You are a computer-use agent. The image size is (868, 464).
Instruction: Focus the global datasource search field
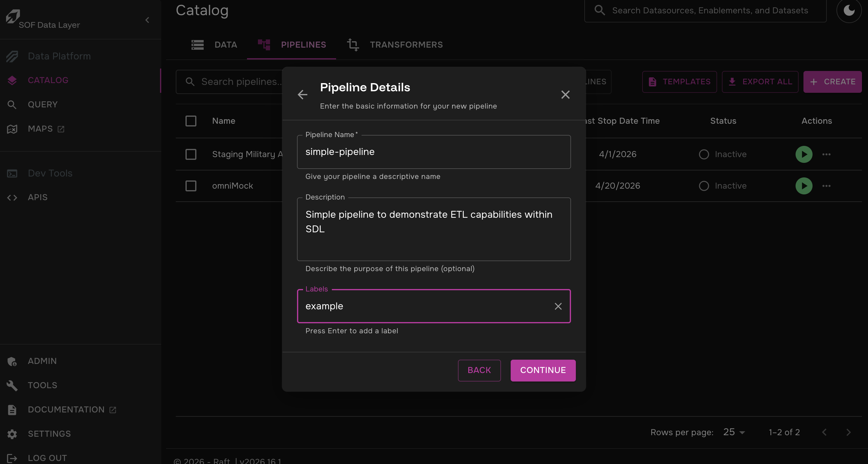(x=705, y=10)
